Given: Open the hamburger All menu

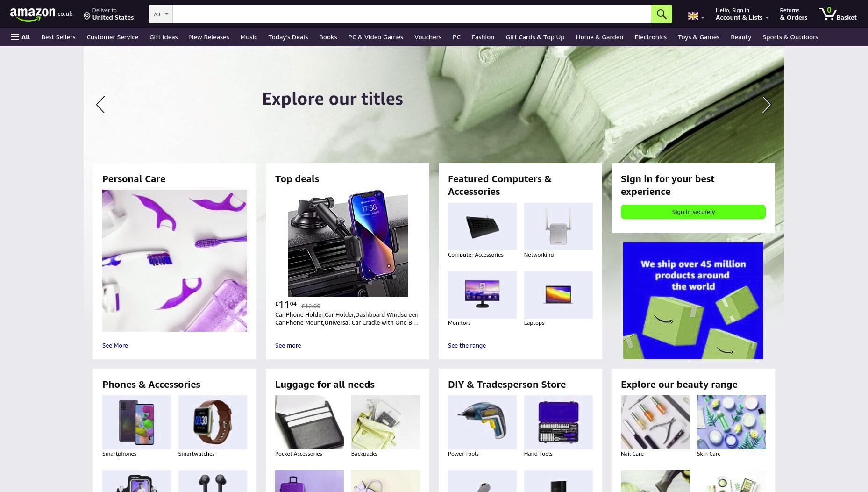Looking at the screenshot, I should pyautogui.click(x=21, y=37).
